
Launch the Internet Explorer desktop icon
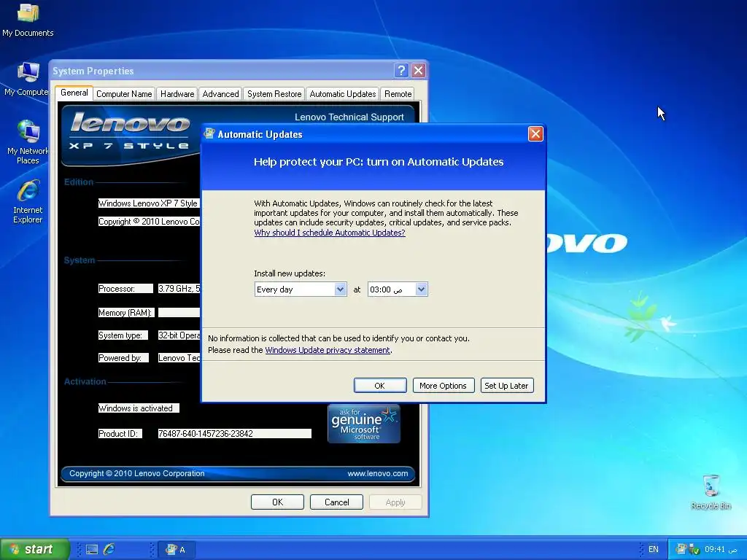pyautogui.click(x=28, y=201)
